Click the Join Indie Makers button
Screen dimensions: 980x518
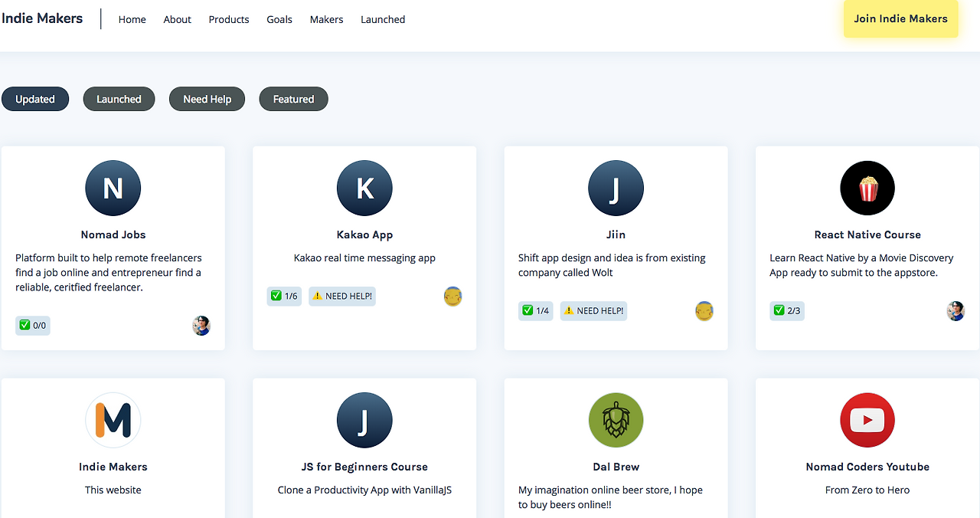coord(900,18)
